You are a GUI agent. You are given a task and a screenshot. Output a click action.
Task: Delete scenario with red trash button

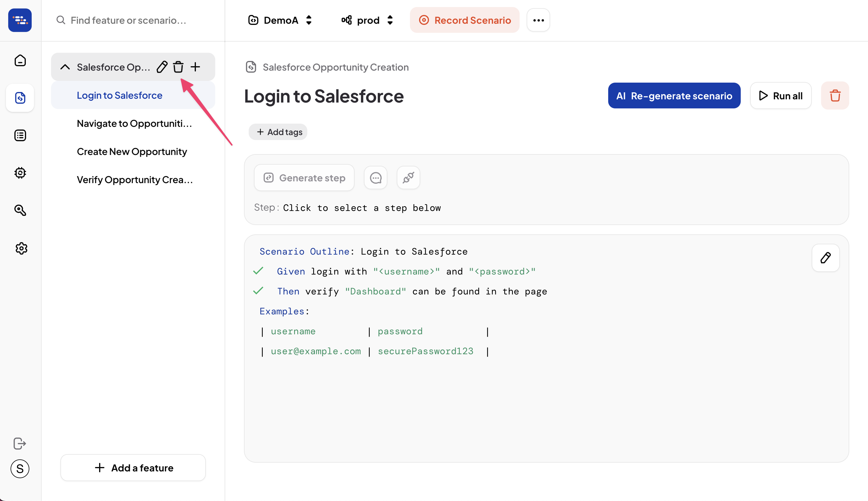[835, 96]
